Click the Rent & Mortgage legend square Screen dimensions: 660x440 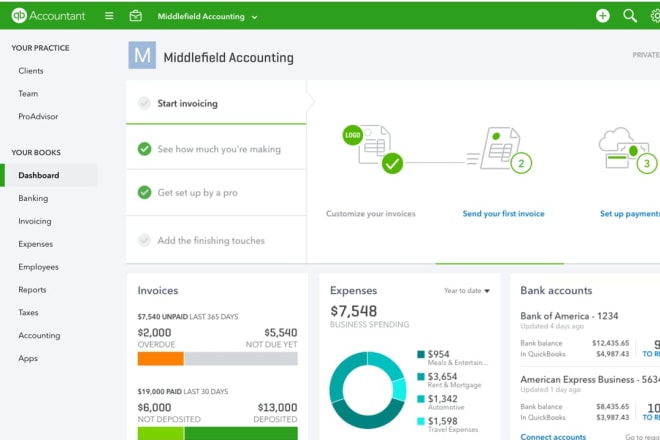click(x=420, y=376)
